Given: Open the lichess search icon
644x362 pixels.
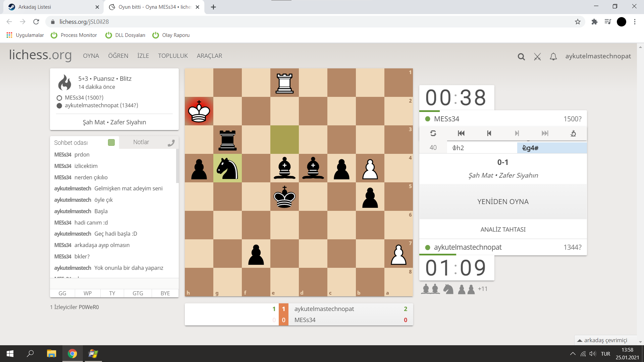Looking at the screenshot, I should tap(521, 57).
